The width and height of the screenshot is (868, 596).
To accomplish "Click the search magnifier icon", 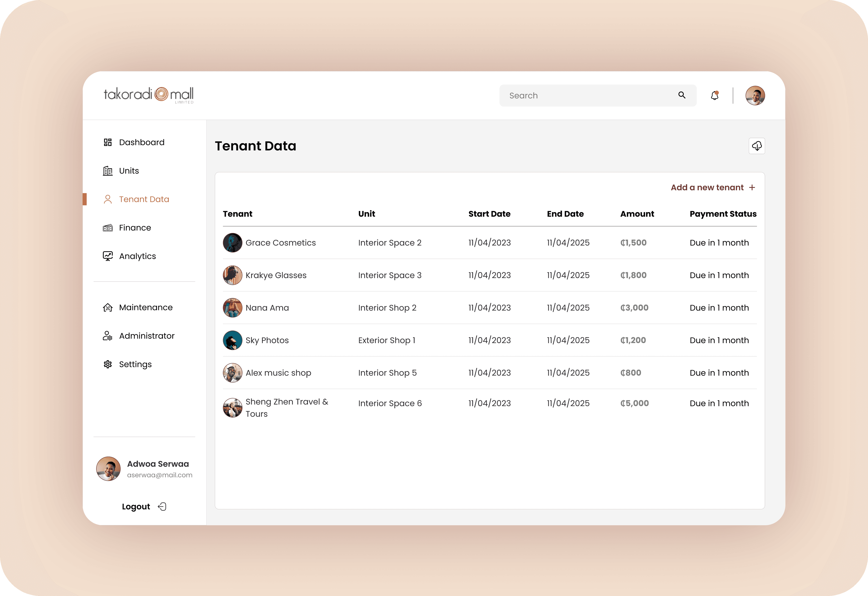I will tap(682, 95).
